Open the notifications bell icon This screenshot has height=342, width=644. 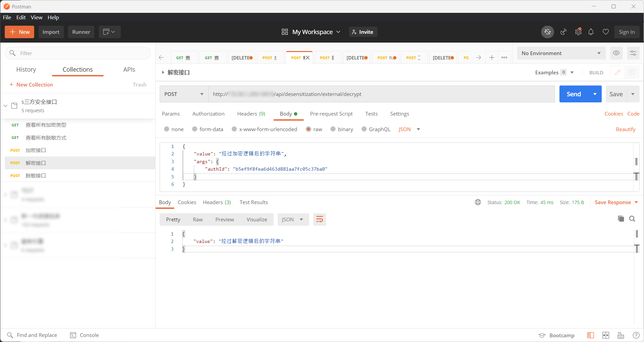tap(591, 32)
